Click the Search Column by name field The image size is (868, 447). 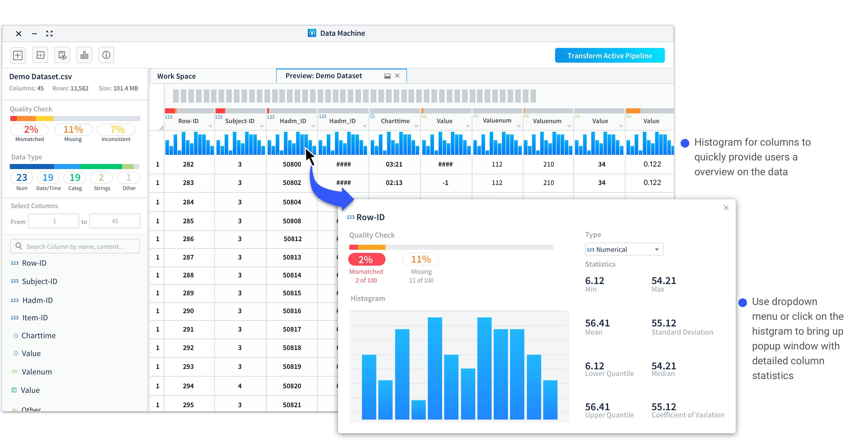point(75,246)
